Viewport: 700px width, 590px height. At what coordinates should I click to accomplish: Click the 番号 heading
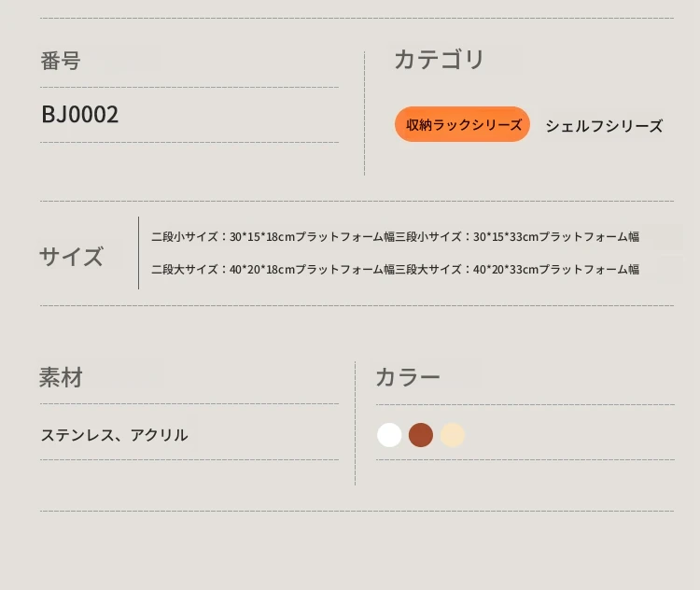61,61
